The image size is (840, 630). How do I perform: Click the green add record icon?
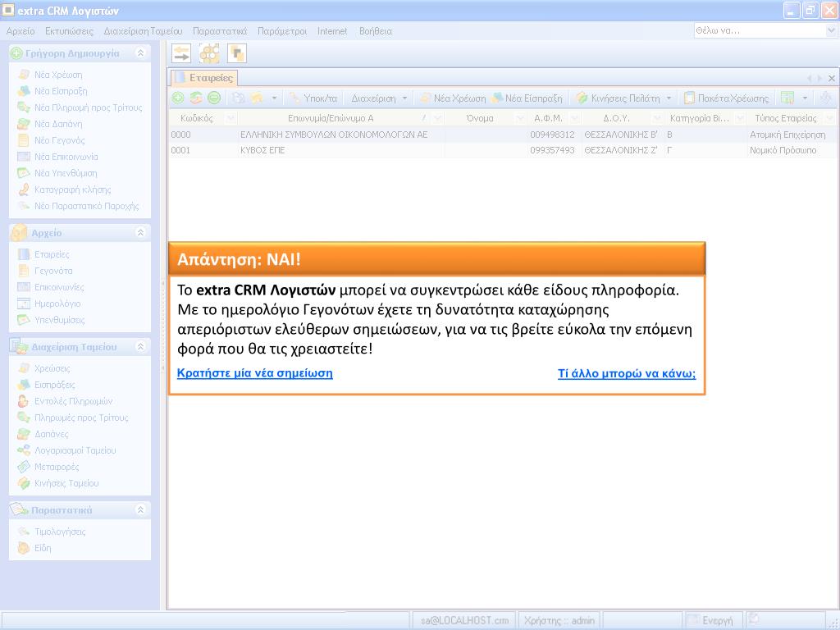coord(178,98)
